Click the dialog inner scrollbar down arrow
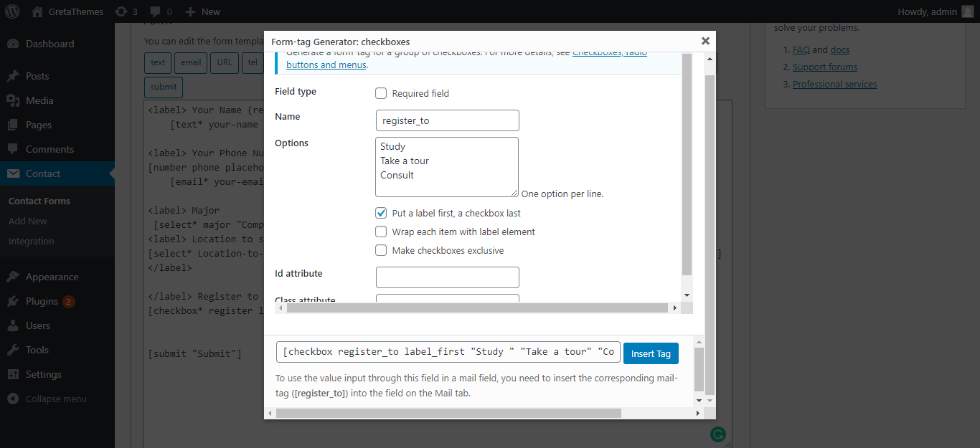This screenshot has width=980, height=448. coord(687,295)
